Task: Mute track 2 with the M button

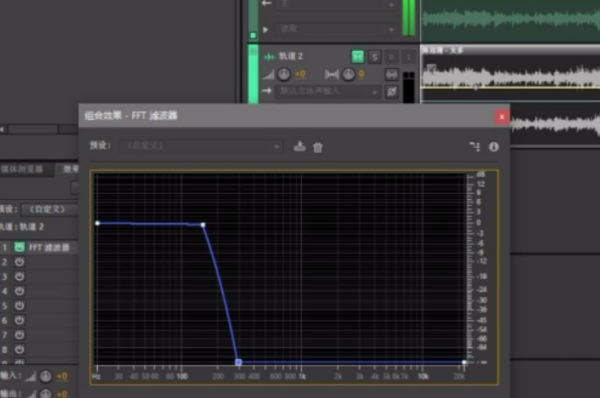Action: (x=357, y=57)
